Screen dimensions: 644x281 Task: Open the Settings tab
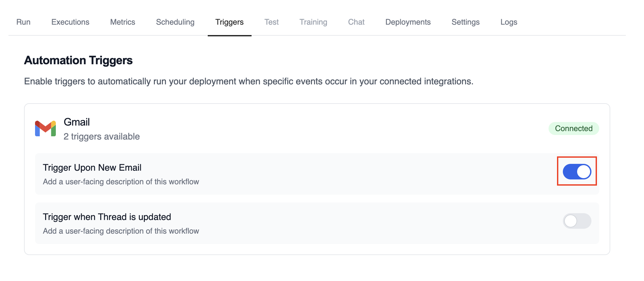coord(465,22)
